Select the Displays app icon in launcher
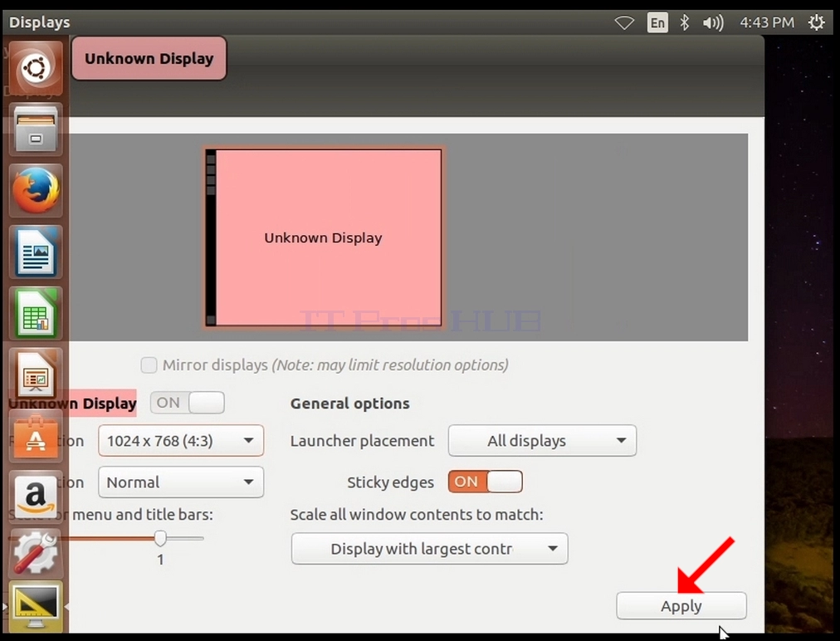This screenshot has width=840, height=641. pyautogui.click(x=36, y=607)
